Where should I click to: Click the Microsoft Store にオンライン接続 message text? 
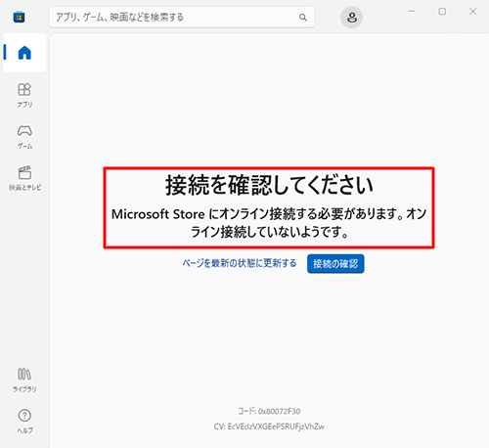(269, 223)
